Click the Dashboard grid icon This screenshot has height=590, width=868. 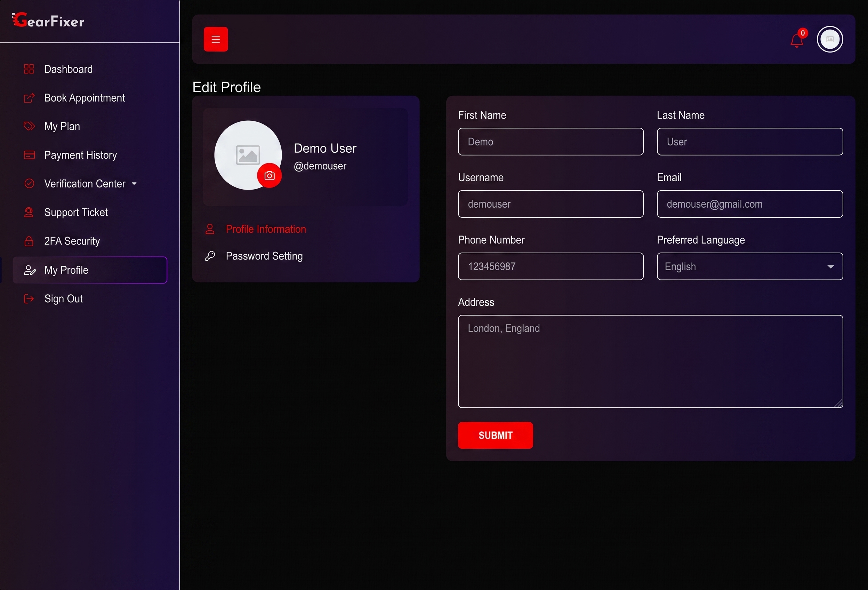(x=29, y=69)
